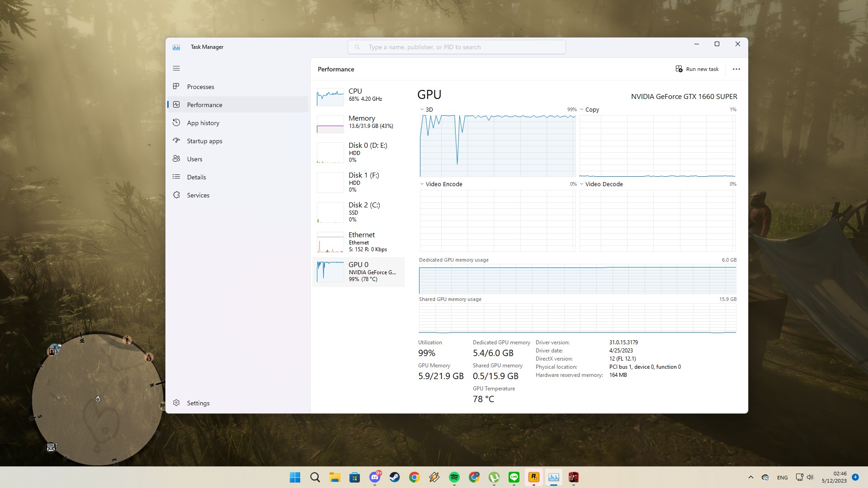This screenshot has height=488, width=868.
Task: Select the Ethernet performance item
Action: coord(359,242)
